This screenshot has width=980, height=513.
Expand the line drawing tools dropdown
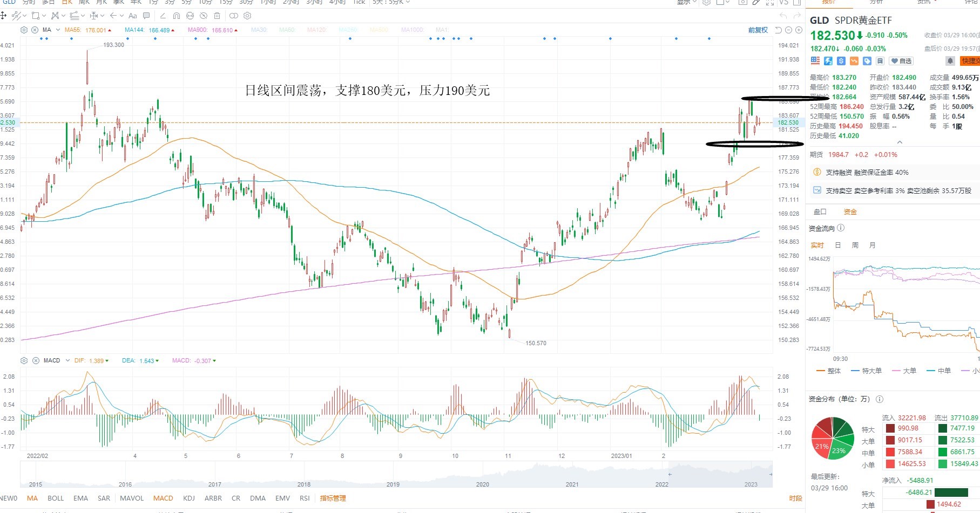[x=24, y=16]
